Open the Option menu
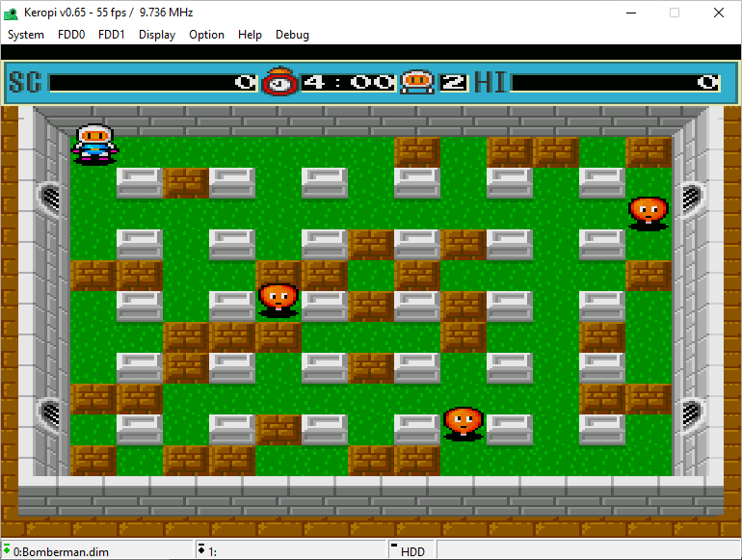 [x=206, y=35]
